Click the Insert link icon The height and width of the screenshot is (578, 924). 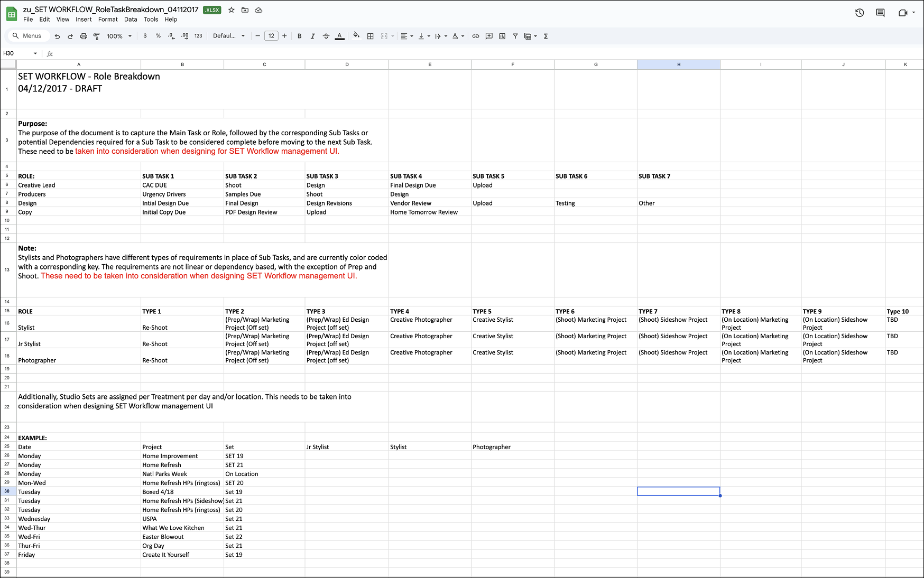(476, 36)
